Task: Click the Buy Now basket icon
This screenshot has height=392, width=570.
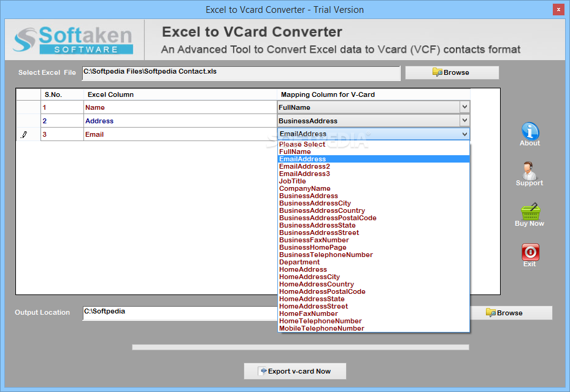Action: pos(530,212)
